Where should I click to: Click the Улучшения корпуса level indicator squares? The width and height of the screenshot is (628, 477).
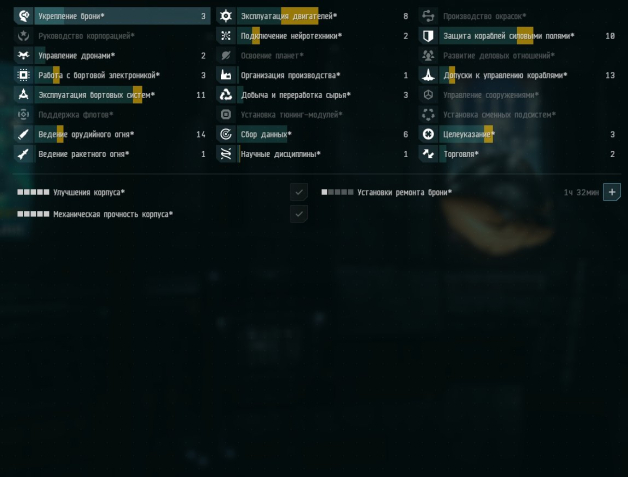33,192
